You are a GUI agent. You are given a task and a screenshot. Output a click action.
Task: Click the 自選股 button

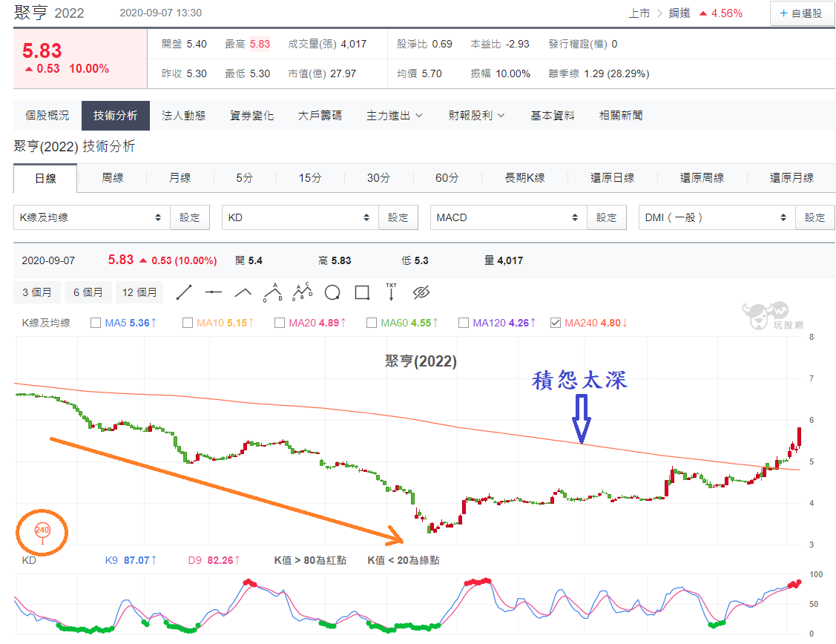(801, 13)
